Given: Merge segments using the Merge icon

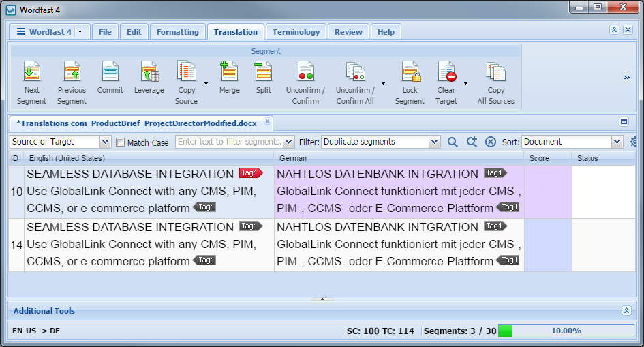Looking at the screenshot, I should point(229,82).
